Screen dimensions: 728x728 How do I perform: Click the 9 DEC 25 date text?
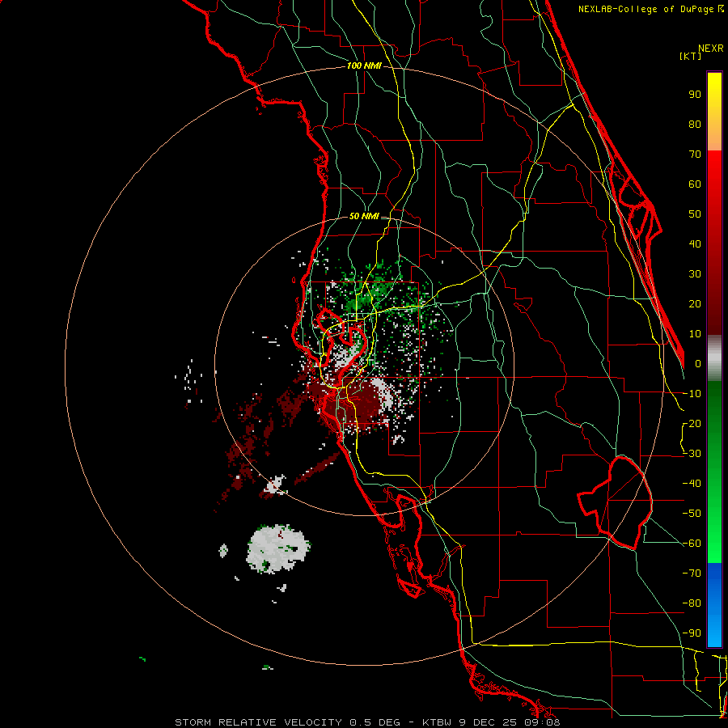[487, 722]
